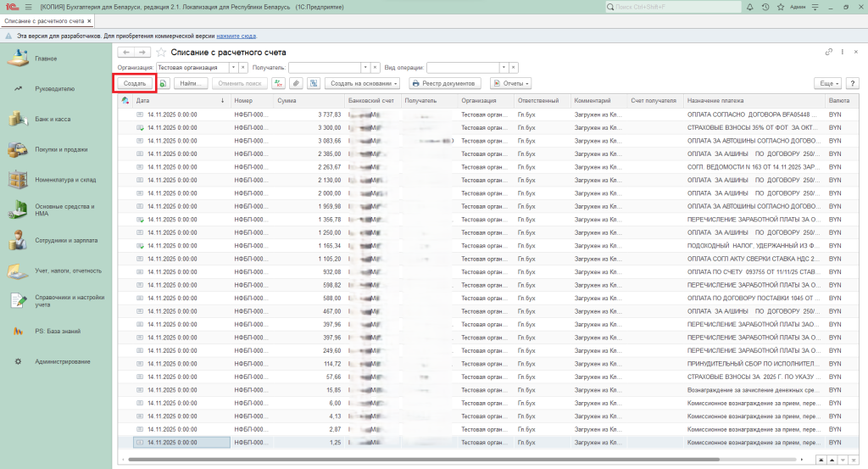Screen dimensions: 868x469
Task: Click the Создать button
Action: click(135, 83)
